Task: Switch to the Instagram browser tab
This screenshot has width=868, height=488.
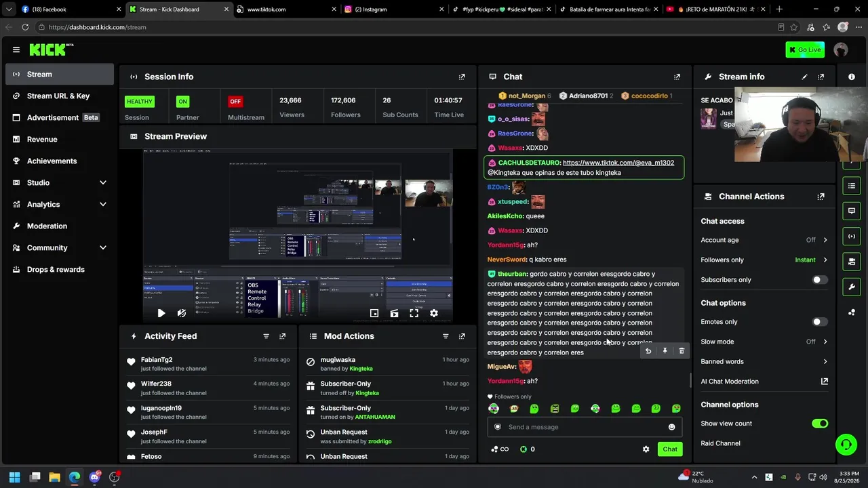Action: 393,9
